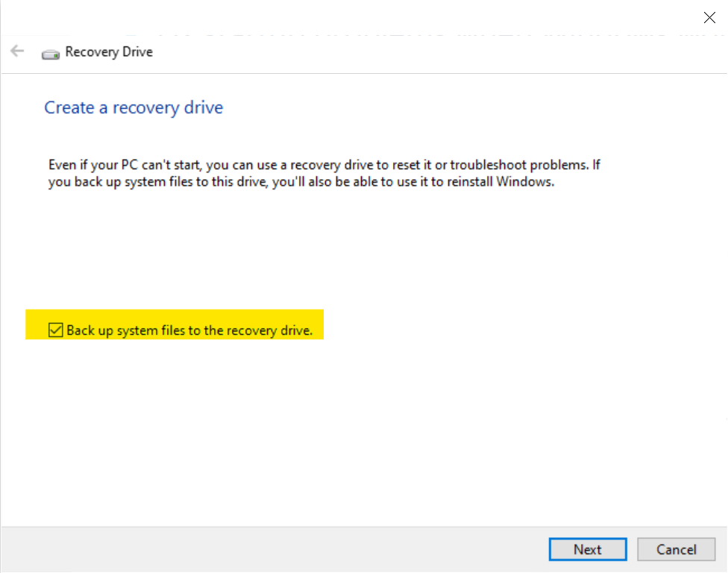Click the 'Recovery Drive' window title text
728x573 pixels.
[109, 52]
